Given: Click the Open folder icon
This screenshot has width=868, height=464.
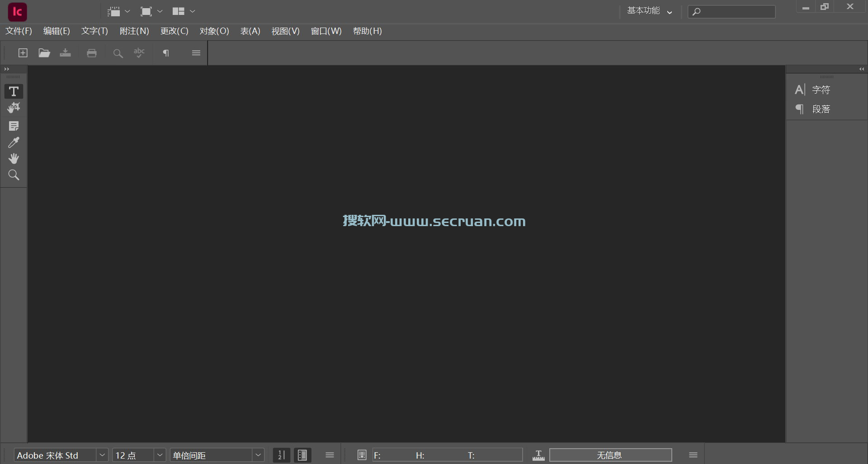Looking at the screenshot, I should pos(44,53).
